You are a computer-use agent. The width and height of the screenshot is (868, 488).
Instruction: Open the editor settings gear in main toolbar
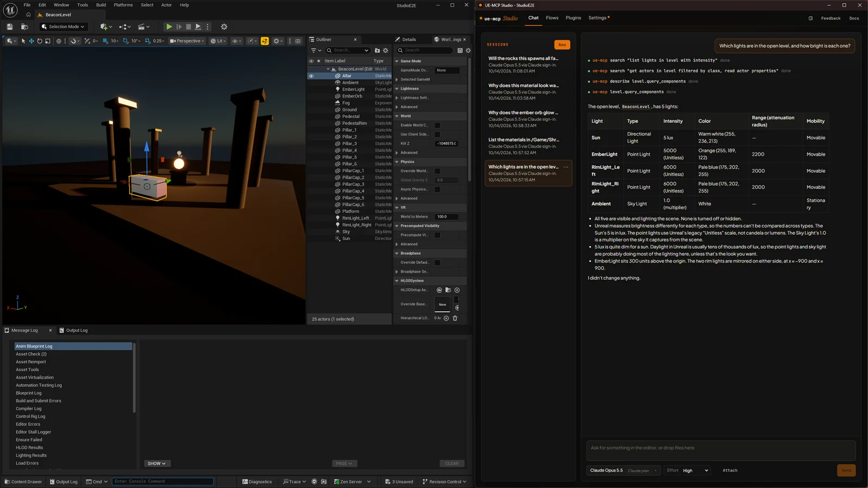224,27
